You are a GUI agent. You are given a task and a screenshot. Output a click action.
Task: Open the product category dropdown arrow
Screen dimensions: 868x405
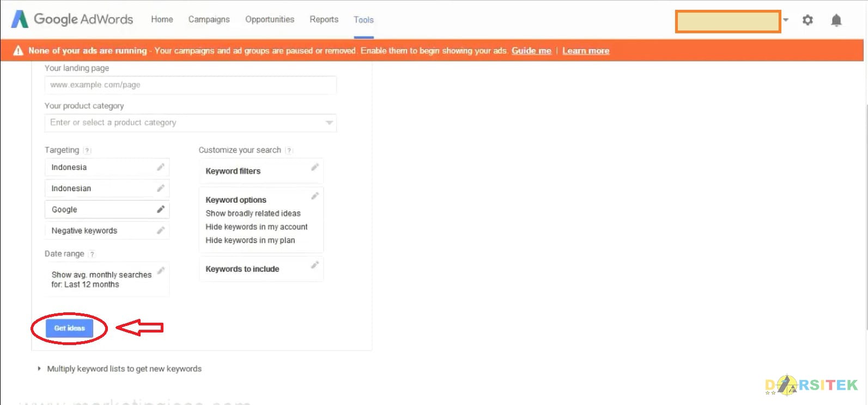[x=329, y=123]
